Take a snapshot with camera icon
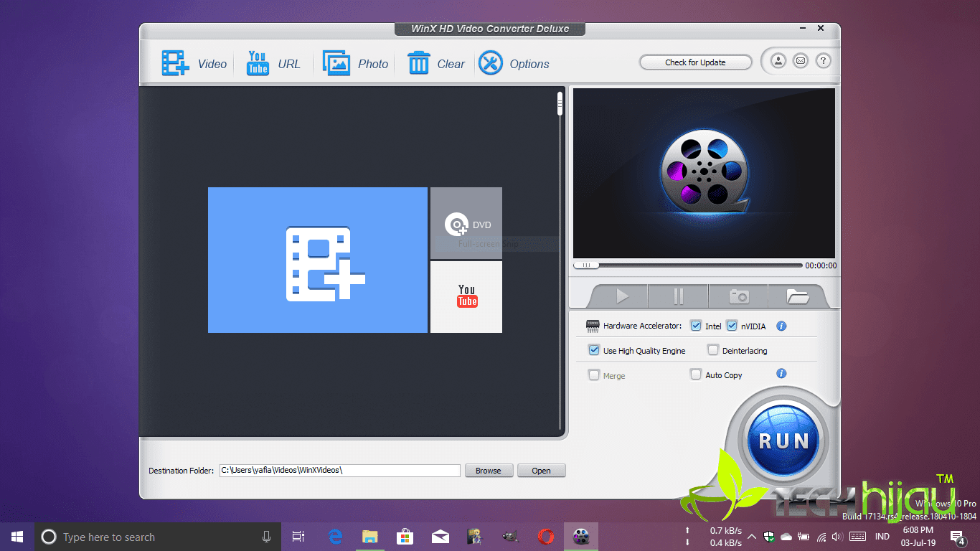 pyautogui.click(x=738, y=296)
